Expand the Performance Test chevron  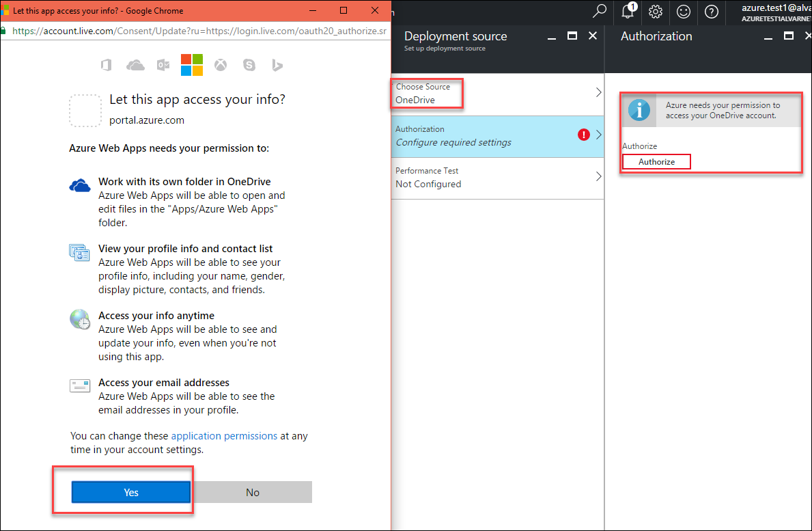[x=599, y=176]
